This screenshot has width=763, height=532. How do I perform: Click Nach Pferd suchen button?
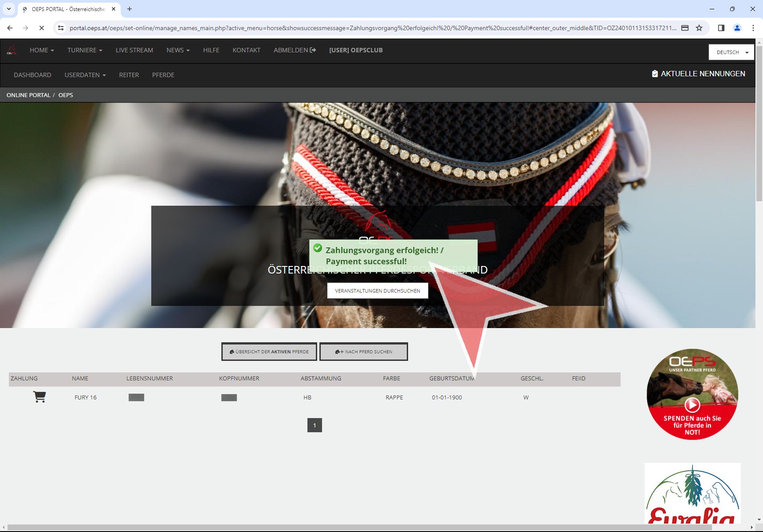[x=364, y=352]
